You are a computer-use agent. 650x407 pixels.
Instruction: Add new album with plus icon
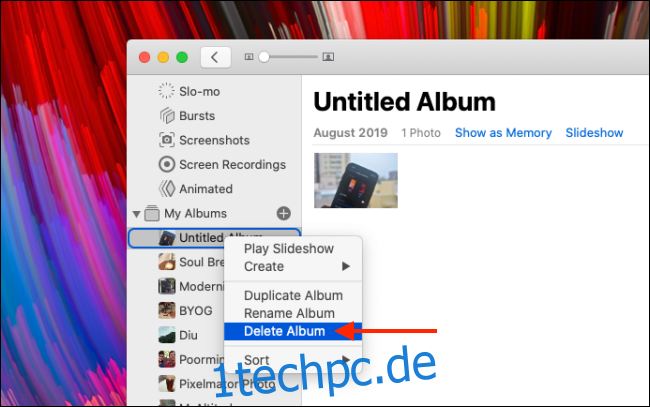(284, 213)
